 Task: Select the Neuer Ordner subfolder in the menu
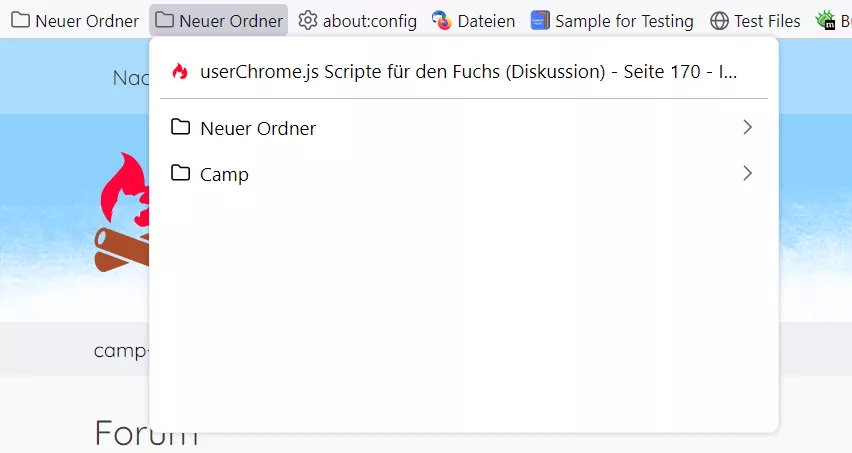[463, 128]
